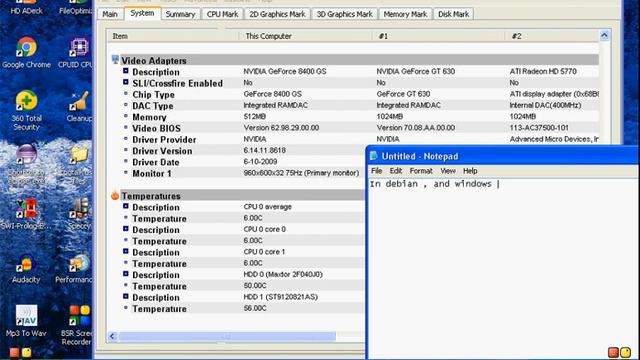The width and height of the screenshot is (640, 360).
Task: Switch to CPU Mark tab
Action: coord(222,14)
